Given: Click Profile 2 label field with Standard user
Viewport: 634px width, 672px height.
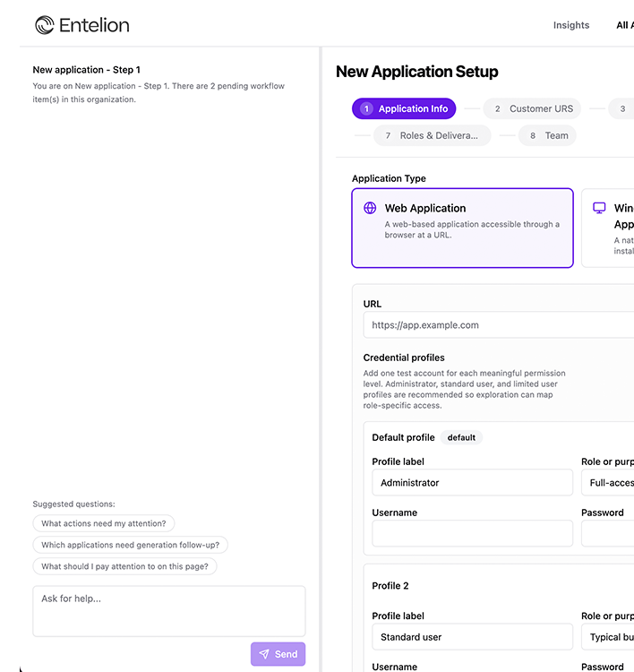Looking at the screenshot, I should coord(473,637).
